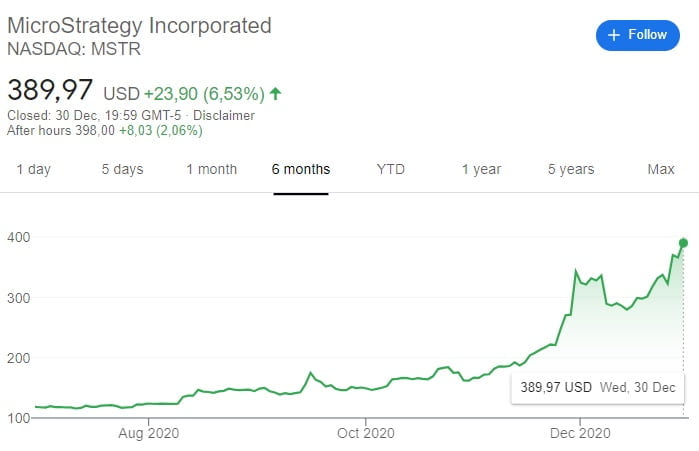This screenshot has width=699, height=451.
Task: Select the 6 months tab
Action: click(x=301, y=169)
